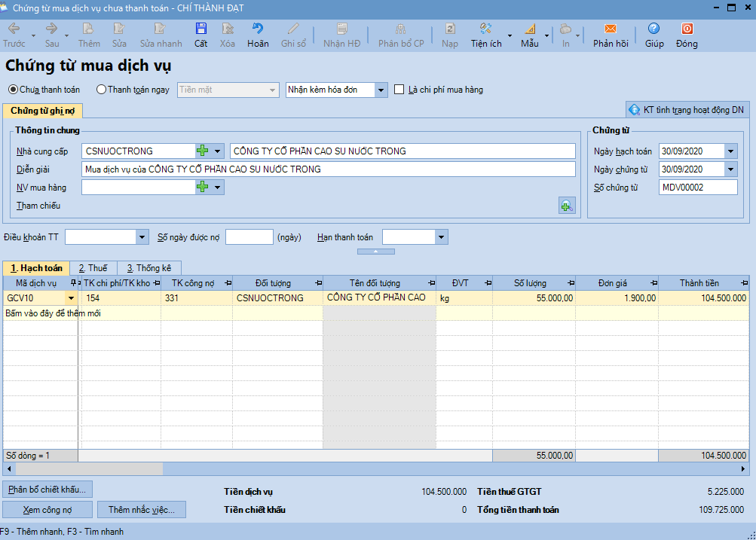The height and width of the screenshot is (540, 756).
Task: Open Ngày hạch toán date picker
Action: pos(731,151)
